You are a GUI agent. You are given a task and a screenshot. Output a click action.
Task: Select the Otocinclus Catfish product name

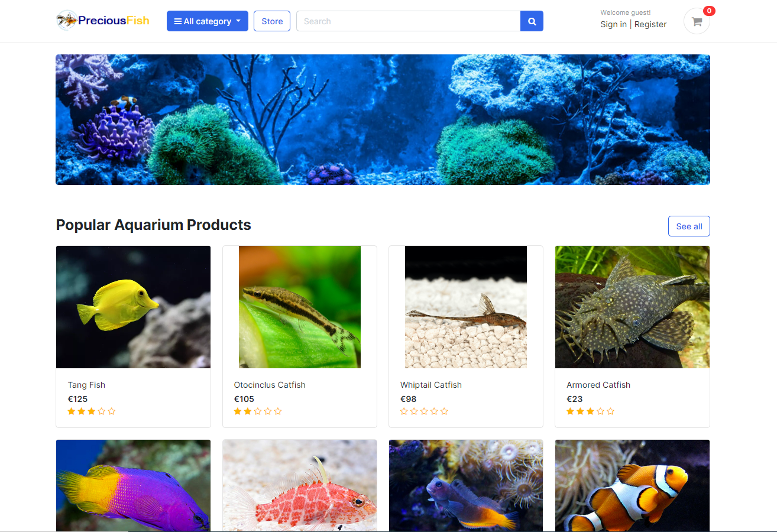point(270,385)
